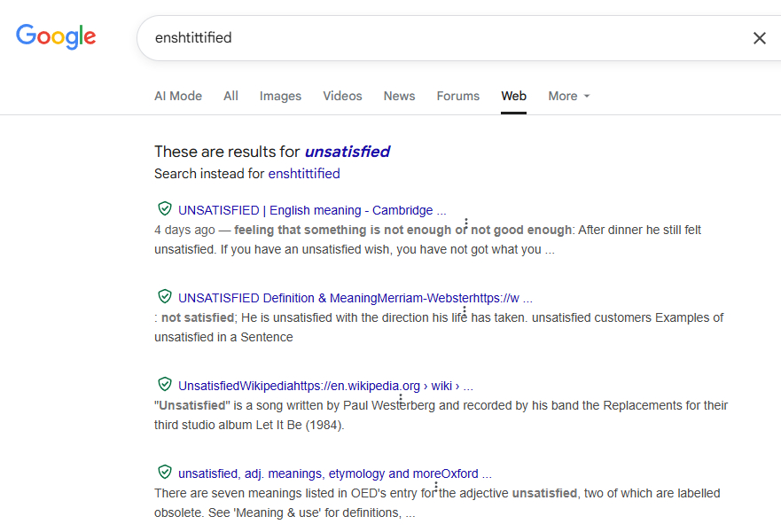Click shield icon beside Merriam-Webster result
Image resolution: width=781 pixels, height=532 pixels.
[x=164, y=297]
